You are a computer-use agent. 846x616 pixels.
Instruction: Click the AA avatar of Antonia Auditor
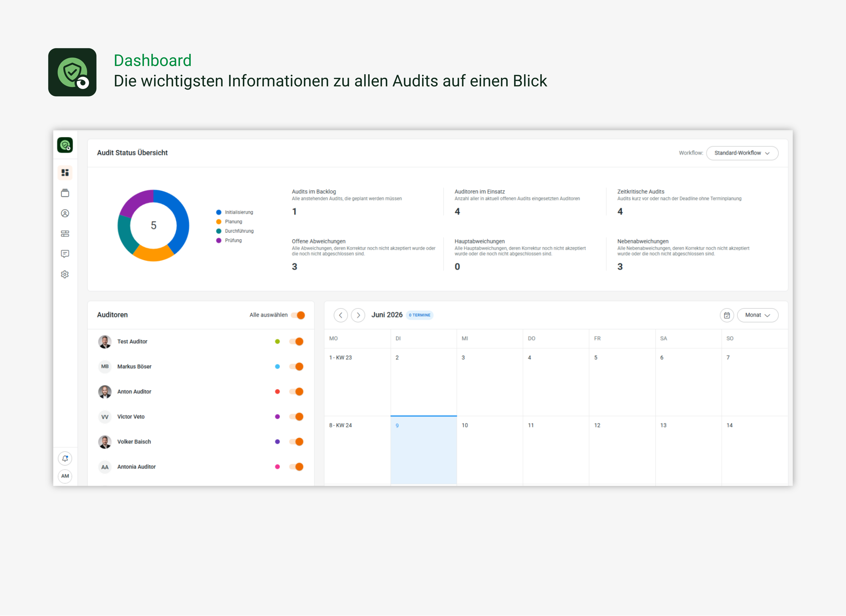pyautogui.click(x=105, y=467)
